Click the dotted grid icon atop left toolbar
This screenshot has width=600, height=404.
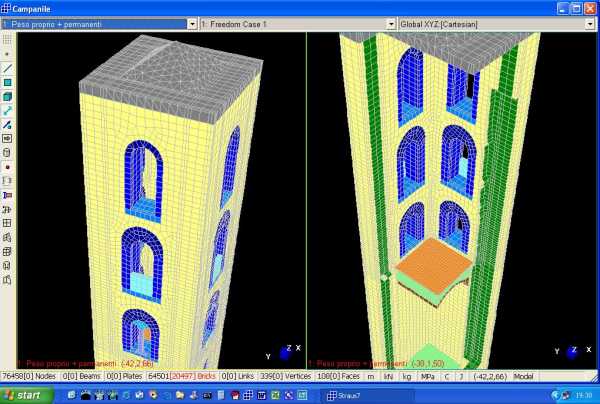pos(8,38)
